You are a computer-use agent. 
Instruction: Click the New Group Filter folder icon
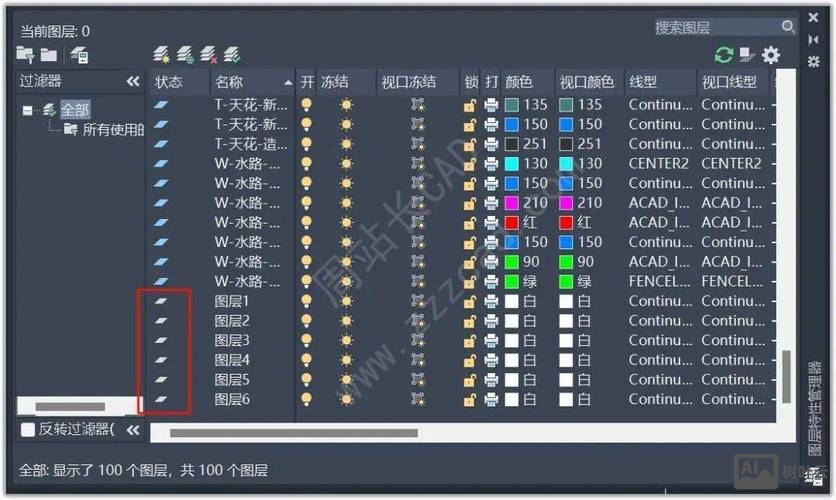(x=49, y=54)
